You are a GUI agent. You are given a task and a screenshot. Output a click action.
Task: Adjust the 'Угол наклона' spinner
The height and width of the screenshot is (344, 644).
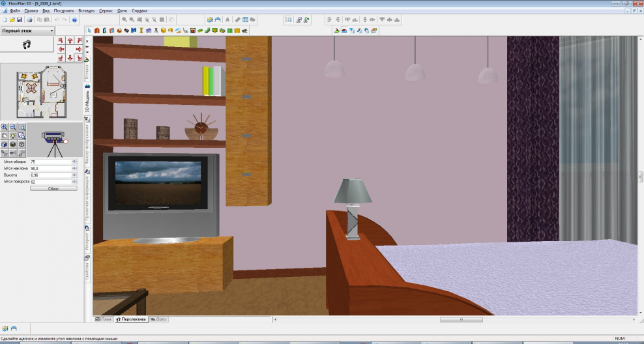click(74, 168)
